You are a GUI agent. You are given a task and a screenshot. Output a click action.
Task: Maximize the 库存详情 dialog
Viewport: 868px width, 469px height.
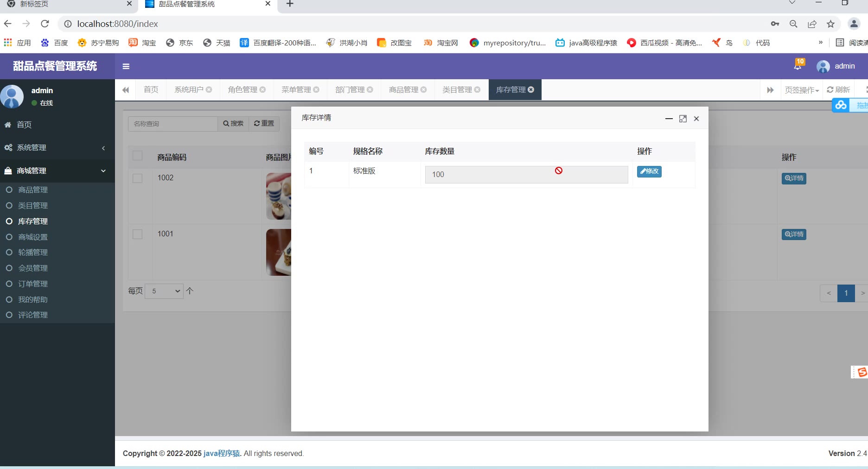pos(683,119)
